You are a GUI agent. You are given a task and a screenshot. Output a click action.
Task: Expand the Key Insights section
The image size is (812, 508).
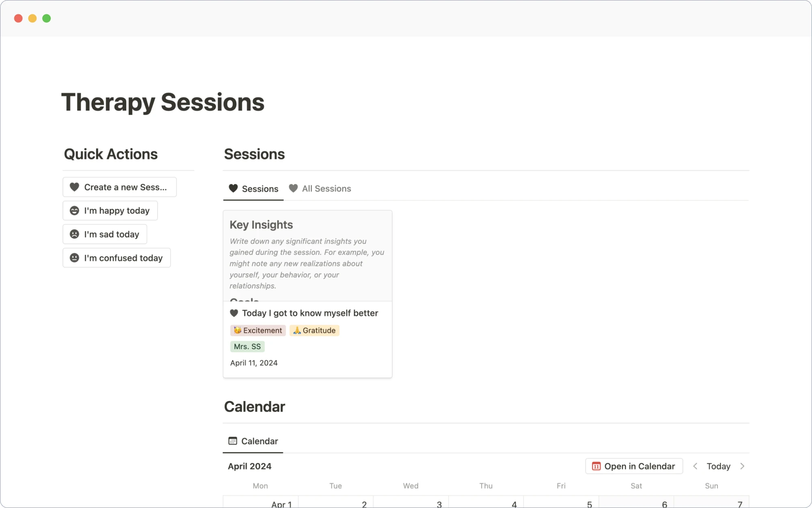point(261,224)
